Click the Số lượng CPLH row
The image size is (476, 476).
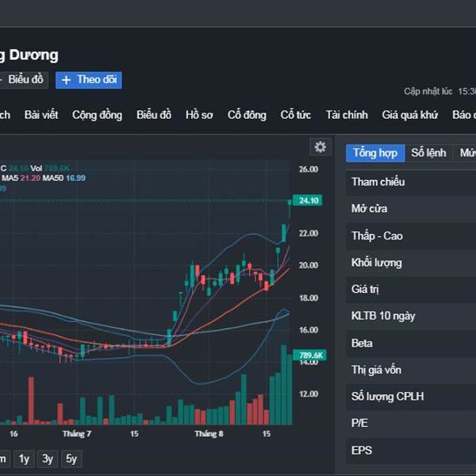point(411,397)
